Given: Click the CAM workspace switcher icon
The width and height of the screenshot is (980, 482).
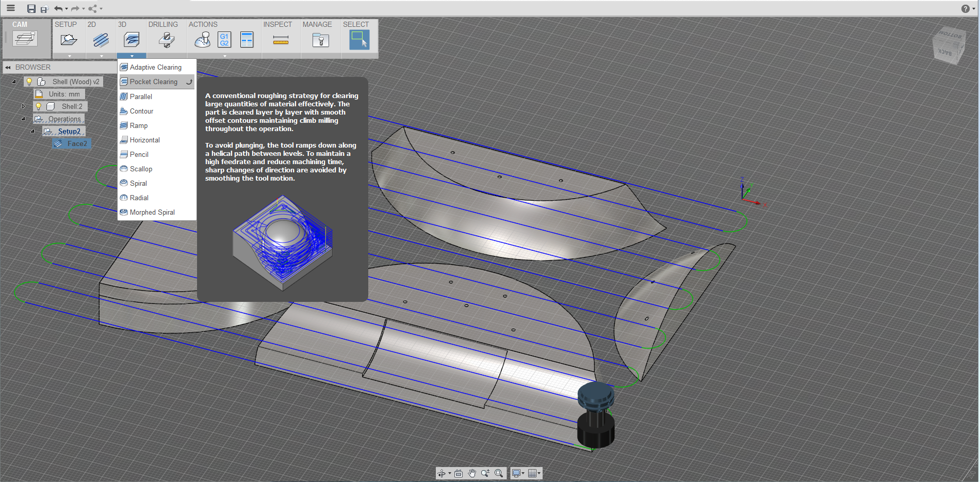Looking at the screenshot, I should point(25,39).
